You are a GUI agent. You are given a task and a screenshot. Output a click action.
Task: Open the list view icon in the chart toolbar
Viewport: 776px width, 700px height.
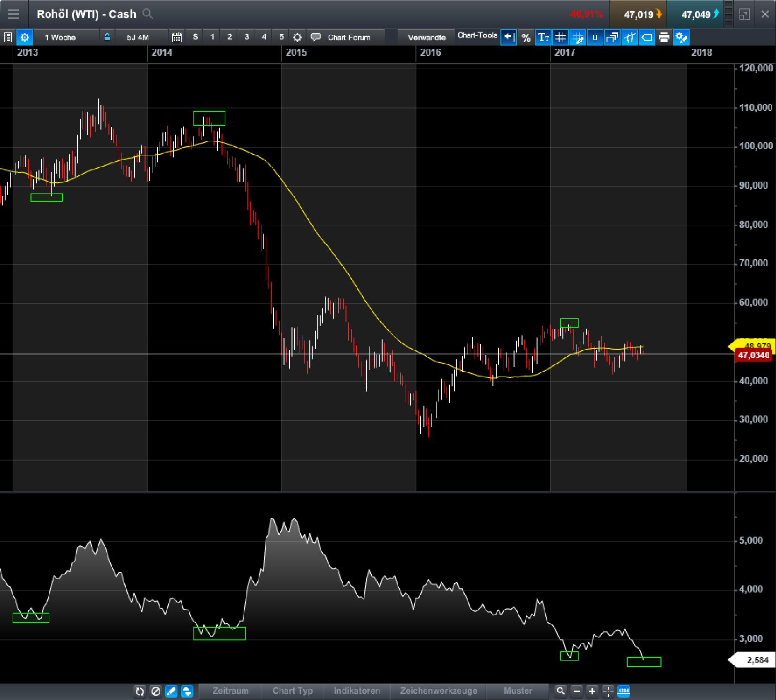[x=8, y=37]
